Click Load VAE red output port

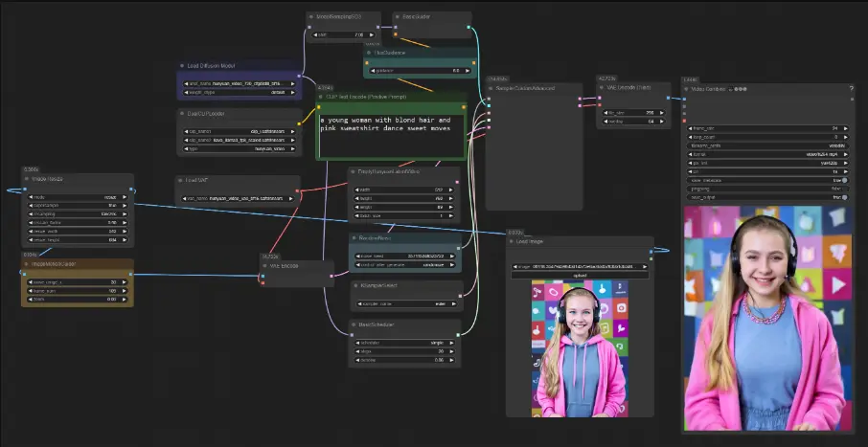297,190
